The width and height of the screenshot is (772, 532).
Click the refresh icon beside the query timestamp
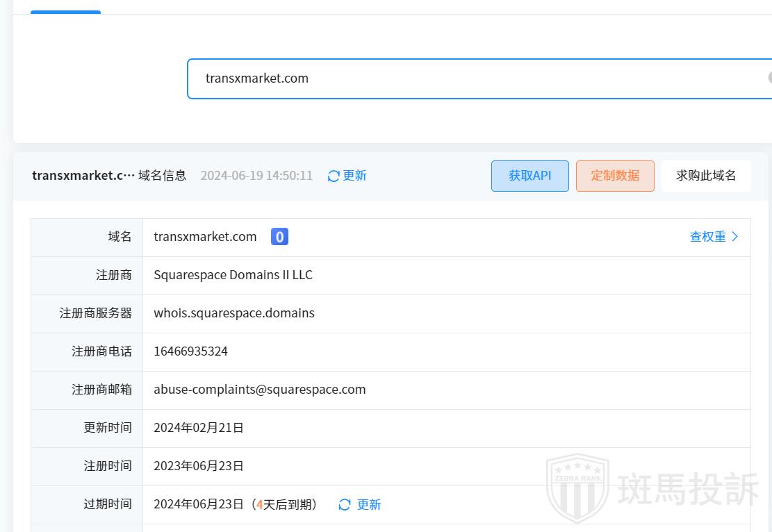pos(334,176)
